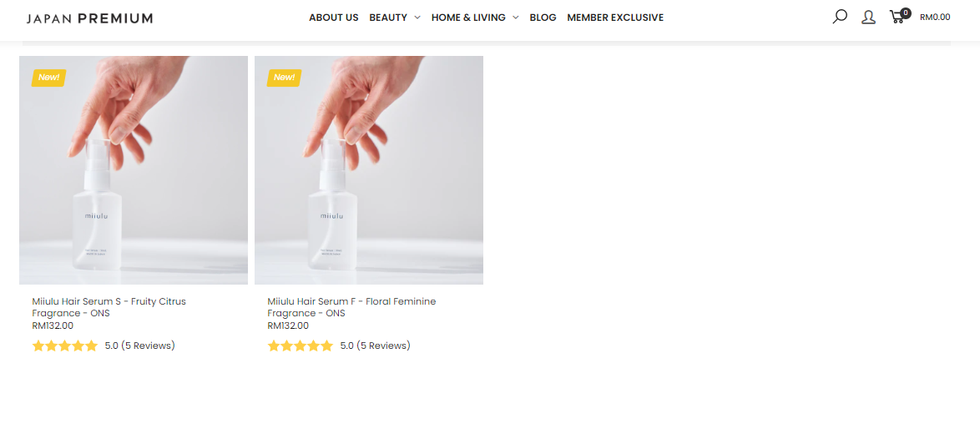The height and width of the screenshot is (424, 980).
Task: Open the Blog page
Action: pos(543,18)
